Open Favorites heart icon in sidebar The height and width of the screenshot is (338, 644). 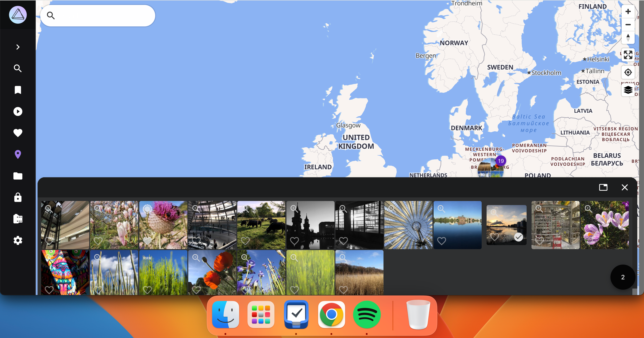tap(18, 133)
